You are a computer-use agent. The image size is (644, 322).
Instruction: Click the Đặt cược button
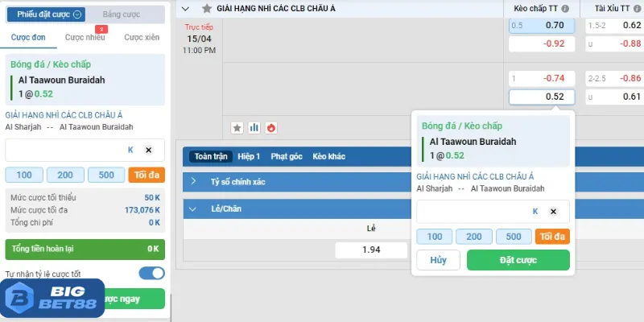tap(518, 260)
